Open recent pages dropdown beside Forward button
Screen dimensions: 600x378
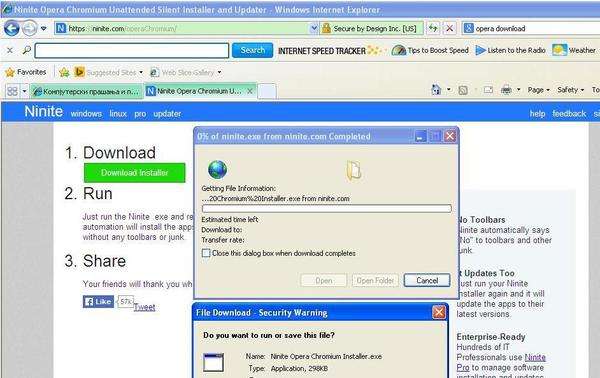tap(43, 28)
